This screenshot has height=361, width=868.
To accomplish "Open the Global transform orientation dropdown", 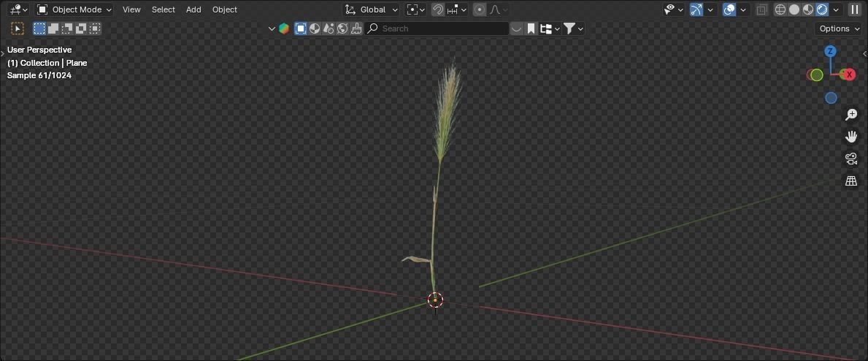I will pyautogui.click(x=371, y=9).
